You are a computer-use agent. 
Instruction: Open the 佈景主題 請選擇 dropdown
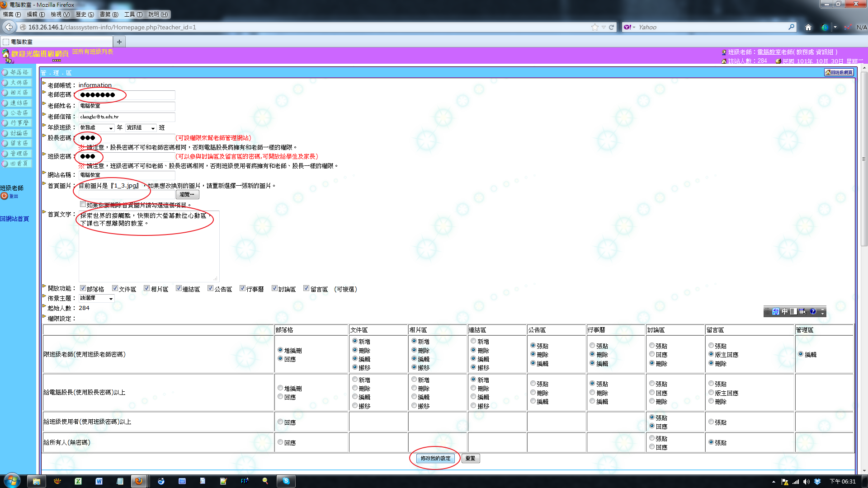[x=96, y=298]
